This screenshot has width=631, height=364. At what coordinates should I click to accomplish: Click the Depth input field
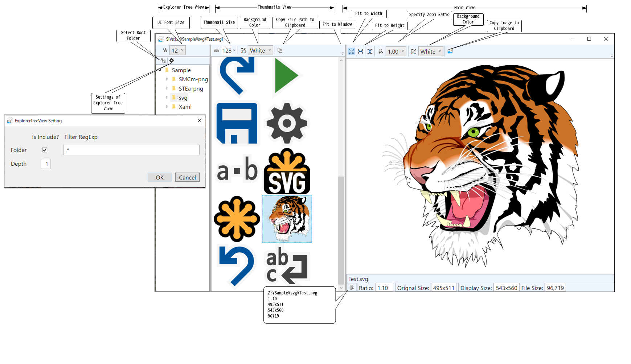coord(45,164)
